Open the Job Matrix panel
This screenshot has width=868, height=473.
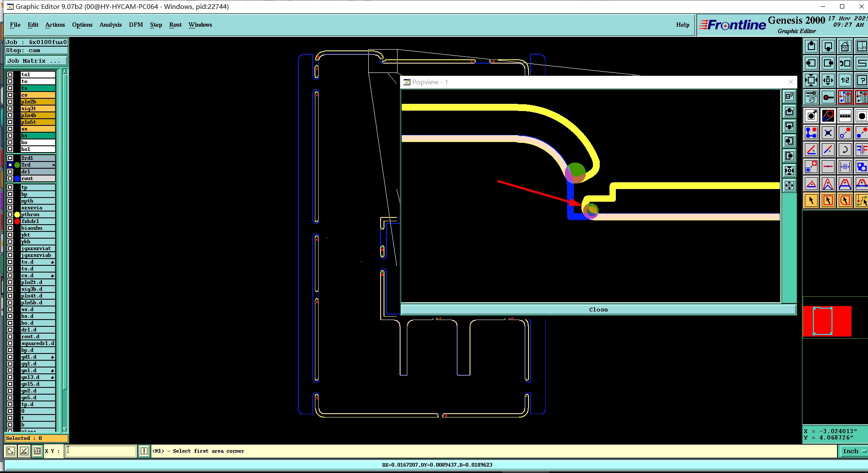[x=36, y=61]
